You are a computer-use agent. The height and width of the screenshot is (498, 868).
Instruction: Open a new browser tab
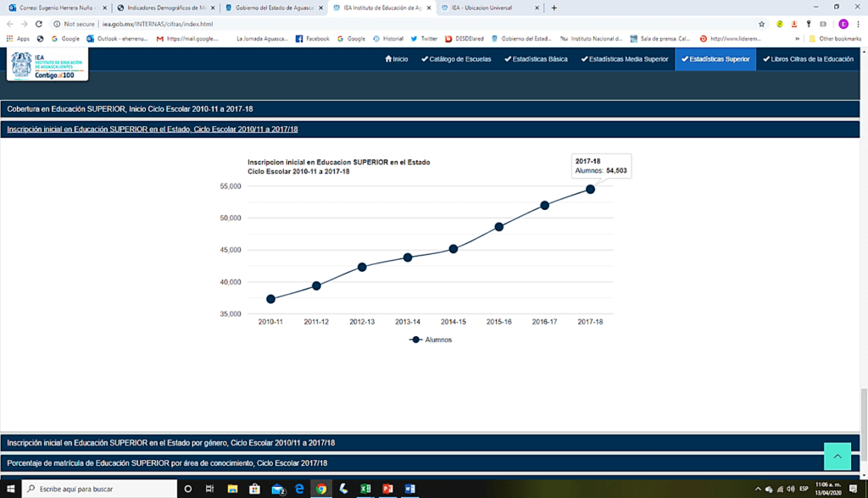pyautogui.click(x=554, y=8)
